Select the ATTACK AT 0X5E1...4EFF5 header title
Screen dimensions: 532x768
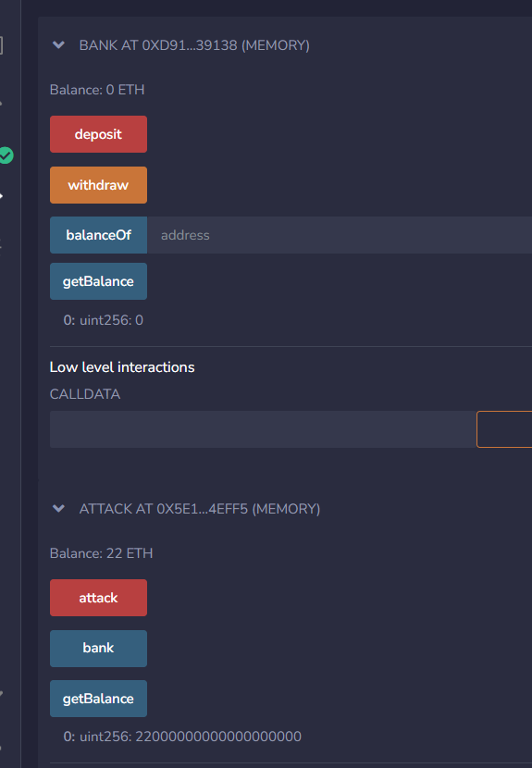coord(200,508)
